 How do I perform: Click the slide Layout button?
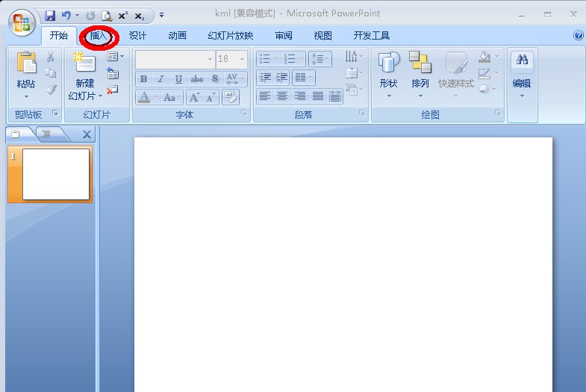[x=115, y=57]
